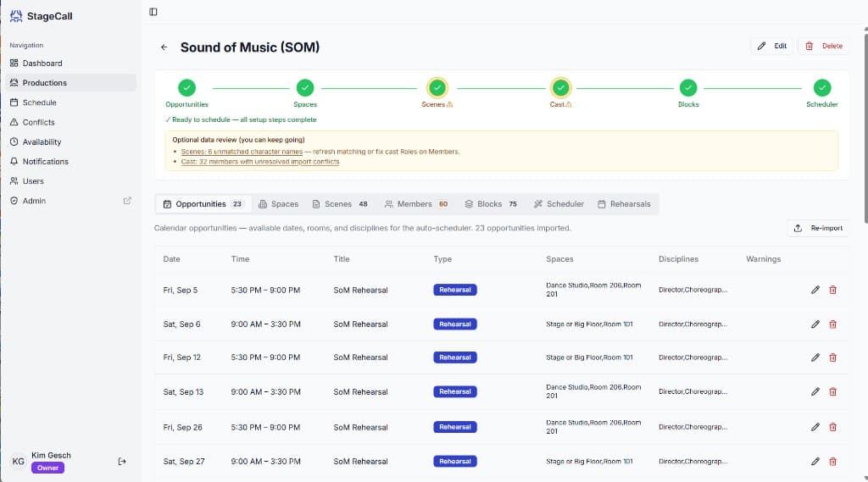Click the KG user avatar

pos(19,462)
